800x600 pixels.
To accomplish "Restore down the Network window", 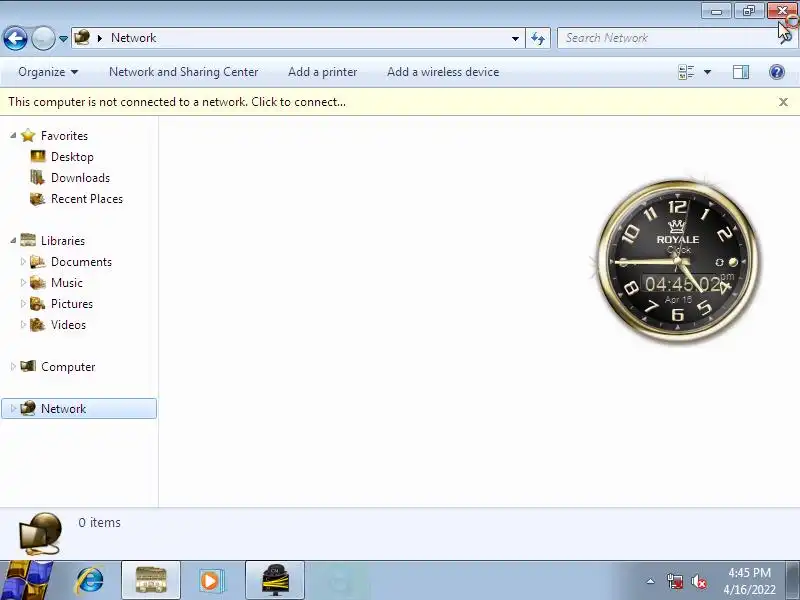I will 749,11.
